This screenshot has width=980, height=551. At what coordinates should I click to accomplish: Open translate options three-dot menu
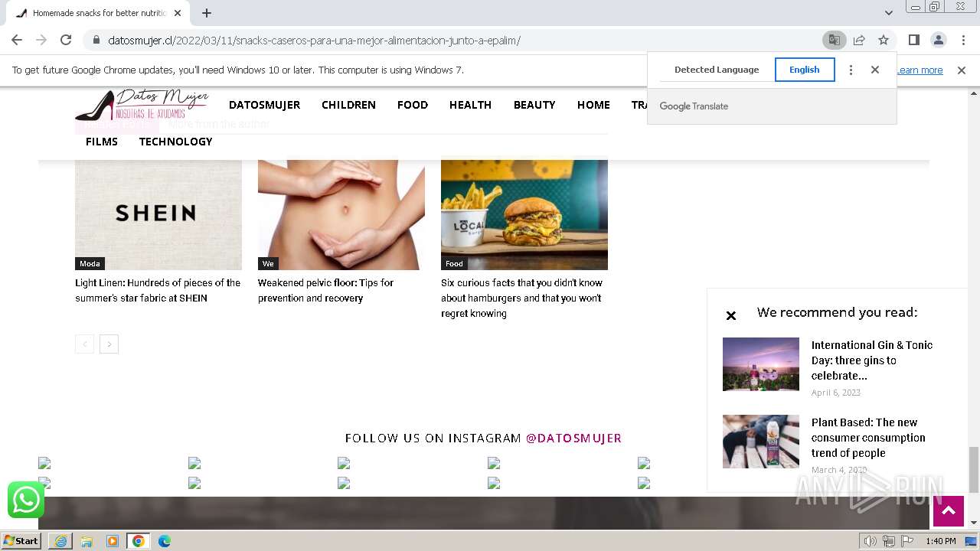(851, 70)
